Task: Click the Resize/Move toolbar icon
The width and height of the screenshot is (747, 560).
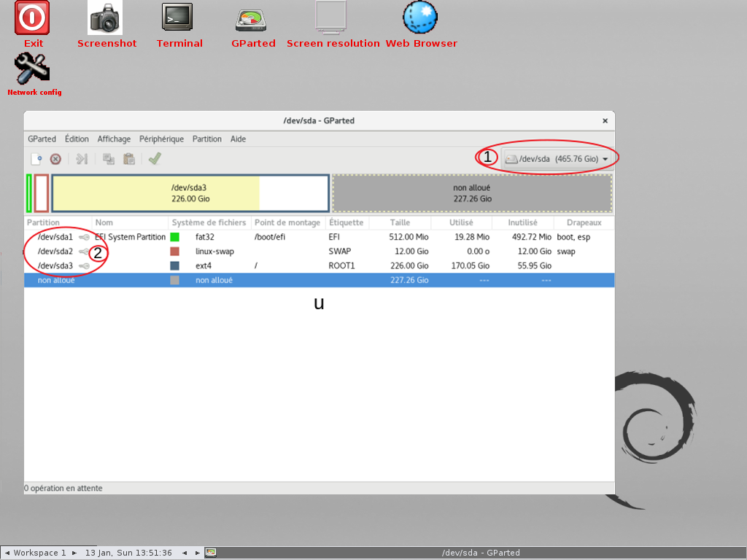Action: (x=82, y=159)
